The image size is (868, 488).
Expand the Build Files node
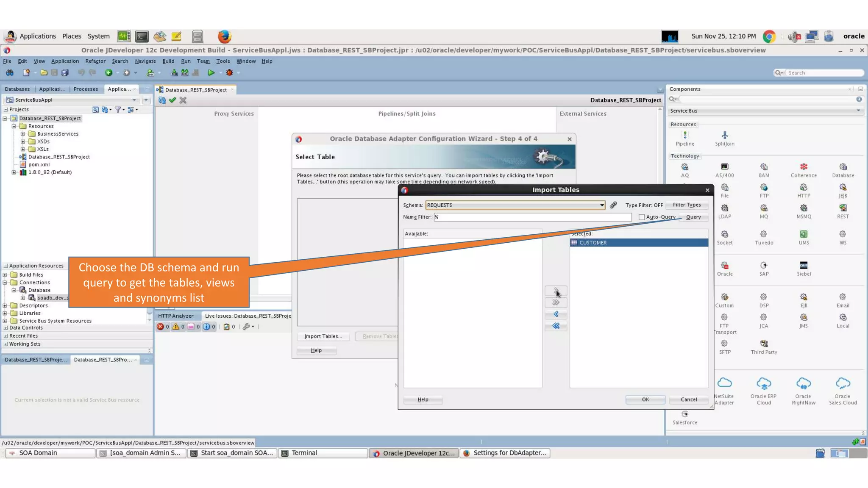point(5,275)
